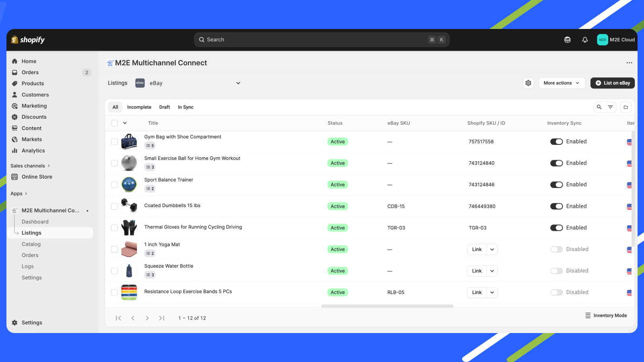This screenshot has height=362, width=644.
Task: Open Thermal Gloves listing title
Action: click(193, 227)
